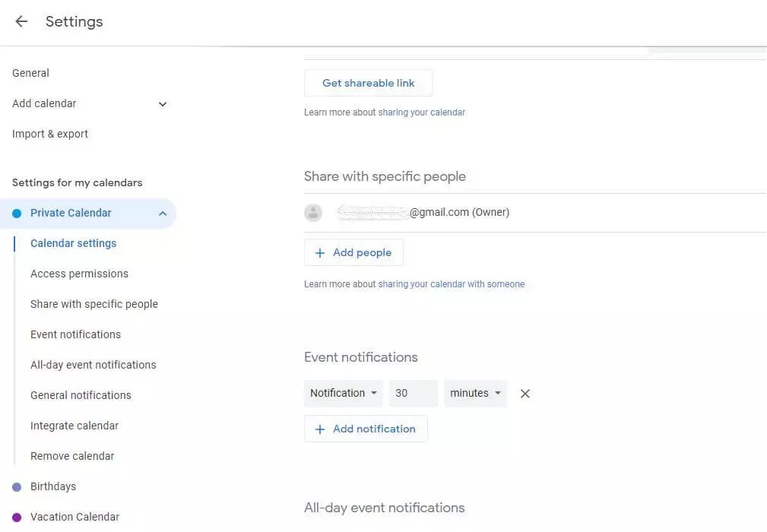Image resolution: width=767 pixels, height=532 pixels.
Task: Open Add calendar section
Action: pos(45,103)
